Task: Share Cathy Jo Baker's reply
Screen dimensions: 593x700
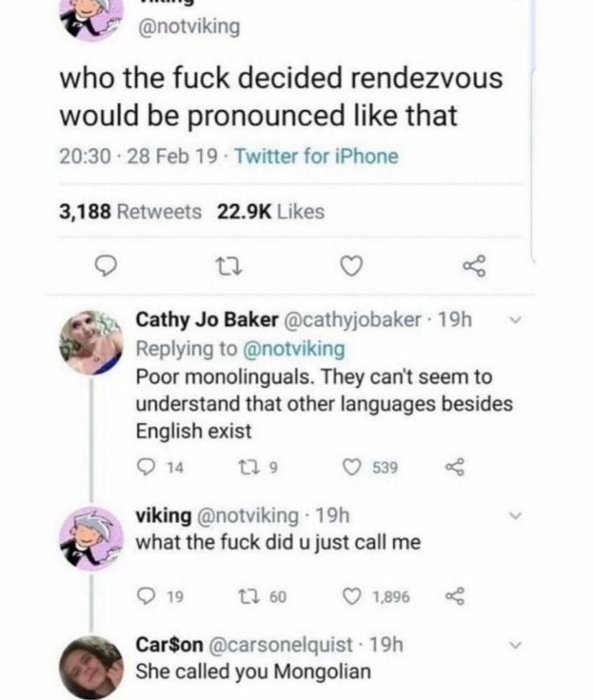Action: (455, 467)
